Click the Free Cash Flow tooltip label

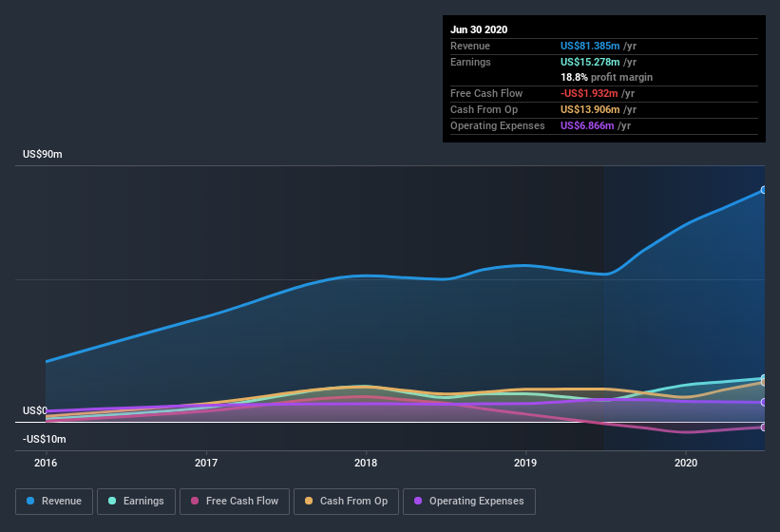click(486, 93)
